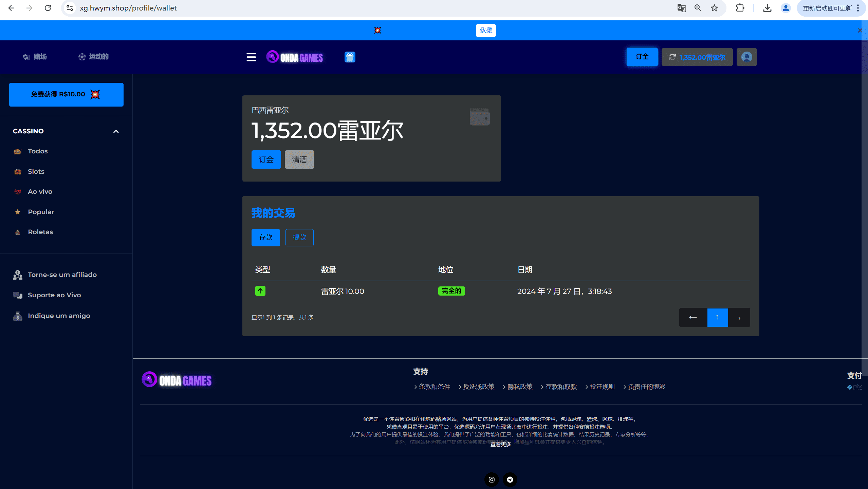Open the hamburger menu icon
868x489 pixels.
pos(251,57)
